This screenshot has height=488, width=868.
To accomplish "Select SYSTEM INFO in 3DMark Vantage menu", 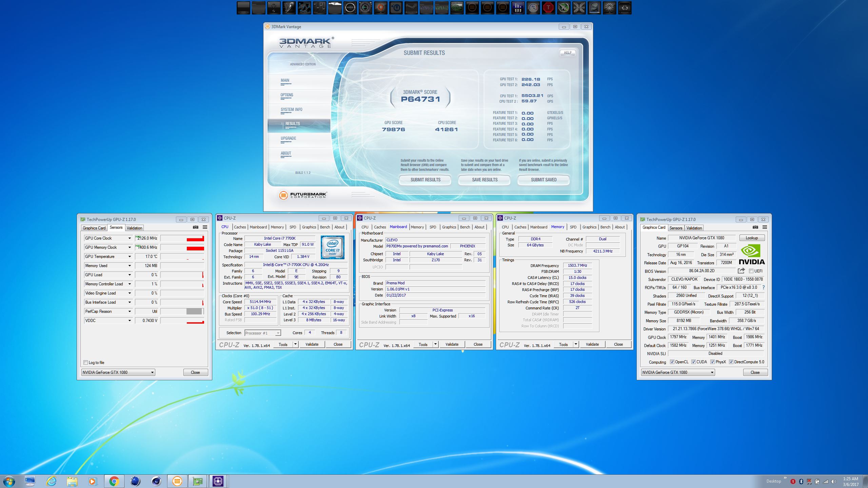I will point(291,109).
